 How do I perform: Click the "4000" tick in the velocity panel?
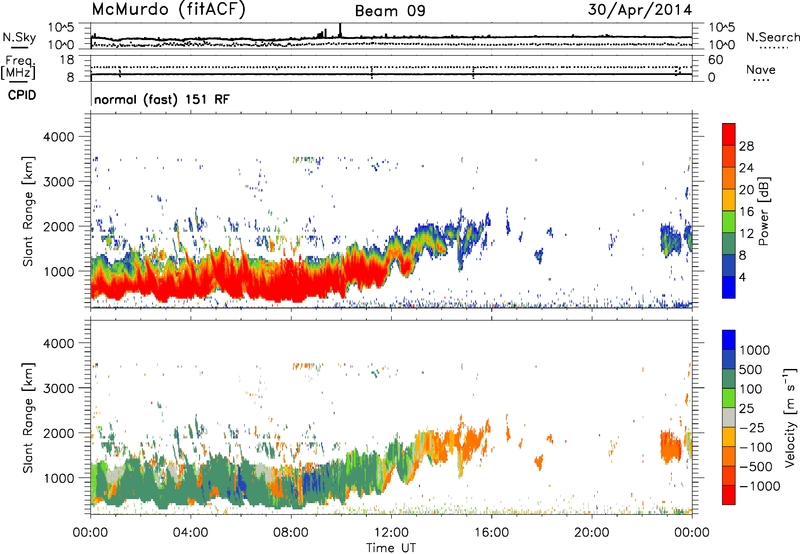tap(59, 343)
